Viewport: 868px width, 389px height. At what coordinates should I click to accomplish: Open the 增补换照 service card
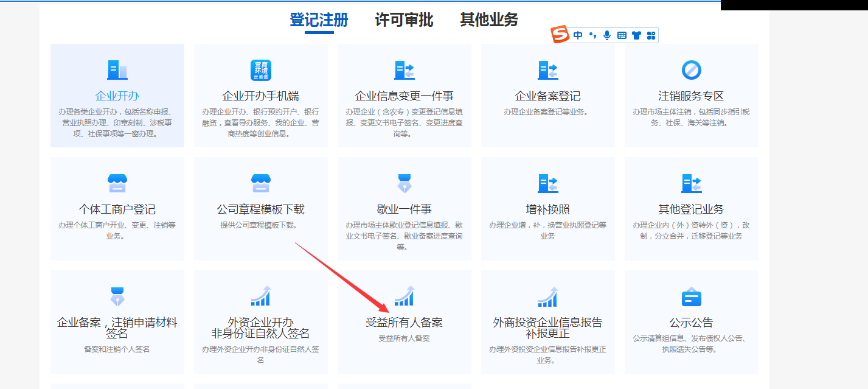(x=547, y=209)
